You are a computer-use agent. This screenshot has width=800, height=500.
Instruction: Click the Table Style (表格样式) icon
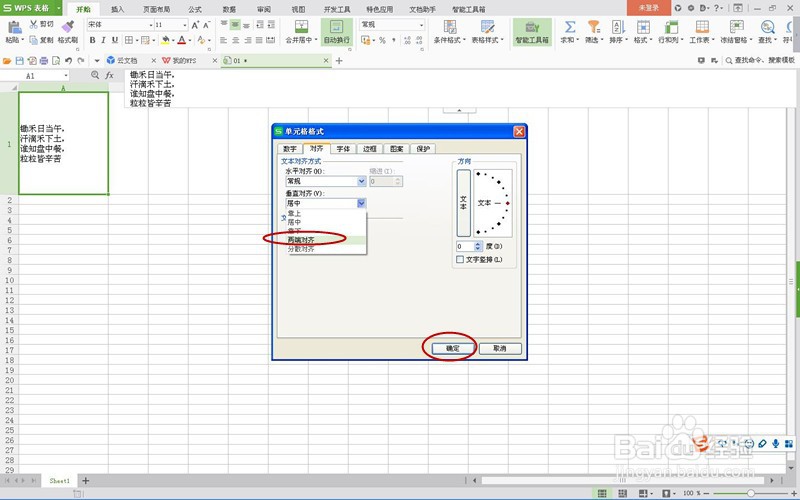point(487,27)
